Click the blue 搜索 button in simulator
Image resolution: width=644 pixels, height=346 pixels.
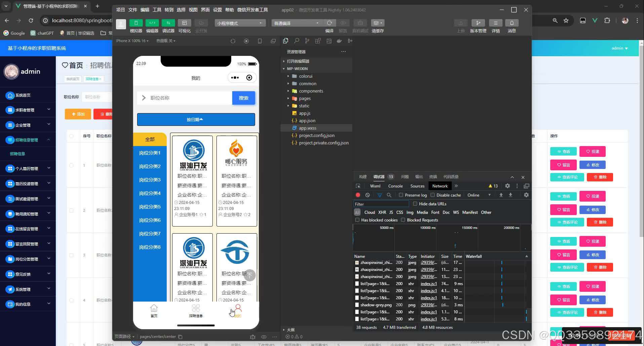click(x=243, y=98)
